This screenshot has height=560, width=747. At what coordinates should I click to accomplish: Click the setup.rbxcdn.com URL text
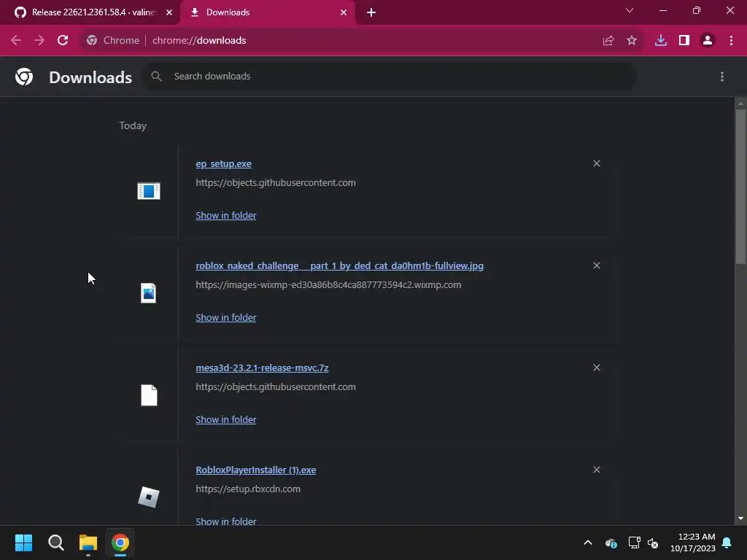(x=248, y=489)
